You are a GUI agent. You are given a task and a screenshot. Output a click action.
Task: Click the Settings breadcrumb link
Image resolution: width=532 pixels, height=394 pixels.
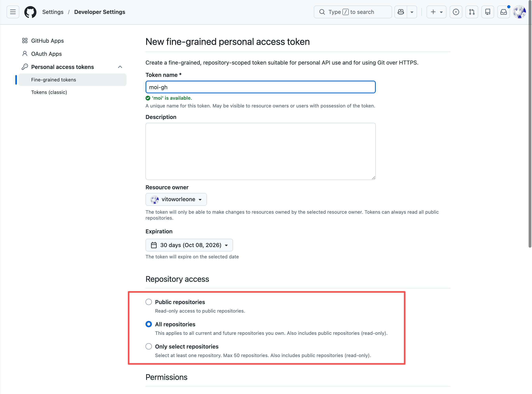(x=53, y=12)
